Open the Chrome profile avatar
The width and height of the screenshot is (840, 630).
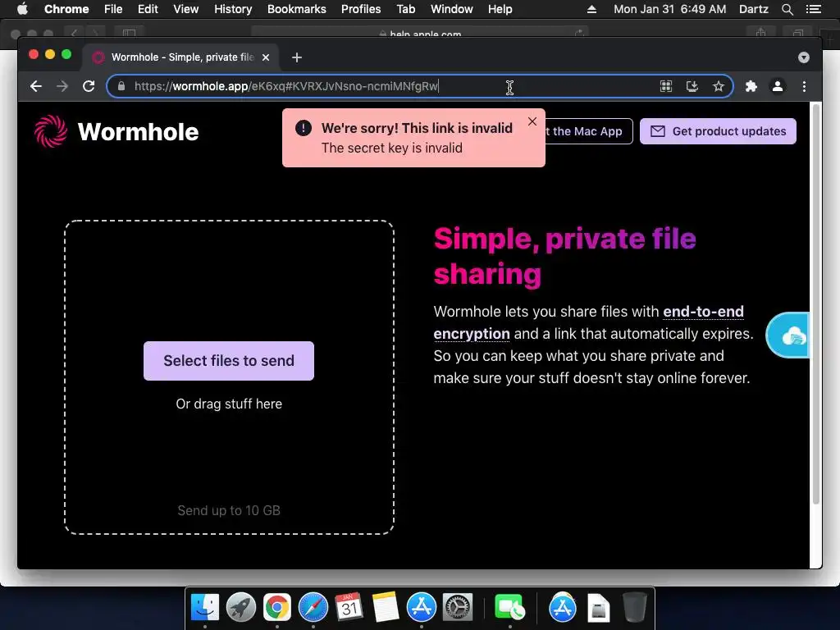tap(778, 86)
